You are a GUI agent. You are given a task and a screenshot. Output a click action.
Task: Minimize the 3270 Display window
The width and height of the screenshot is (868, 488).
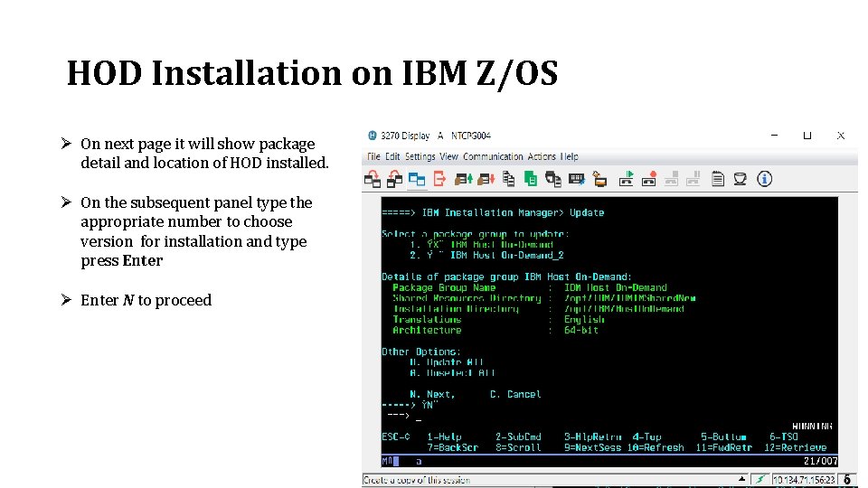[775, 135]
